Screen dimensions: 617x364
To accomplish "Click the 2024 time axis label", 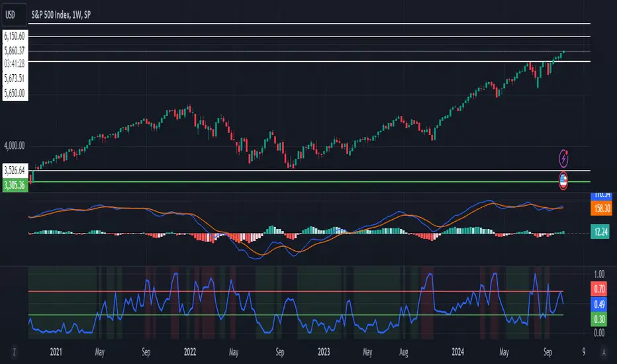I will (457, 352).
